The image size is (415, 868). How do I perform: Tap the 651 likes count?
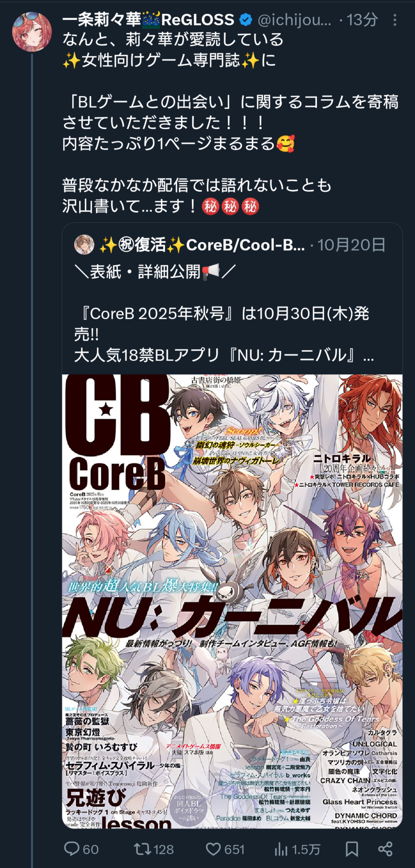tap(234, 850)
